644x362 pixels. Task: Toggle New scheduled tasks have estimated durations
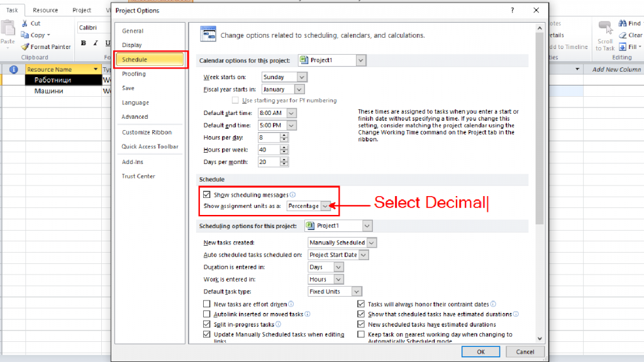pyautogui.click(x=361, y=324)
